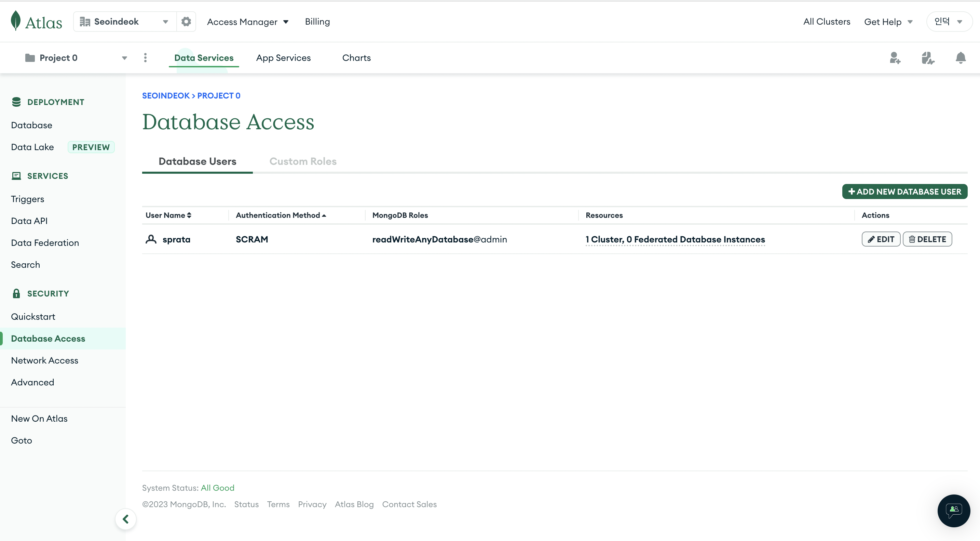Edit the sprata database user
Viewport: 980px width, 541px height.
881,239
